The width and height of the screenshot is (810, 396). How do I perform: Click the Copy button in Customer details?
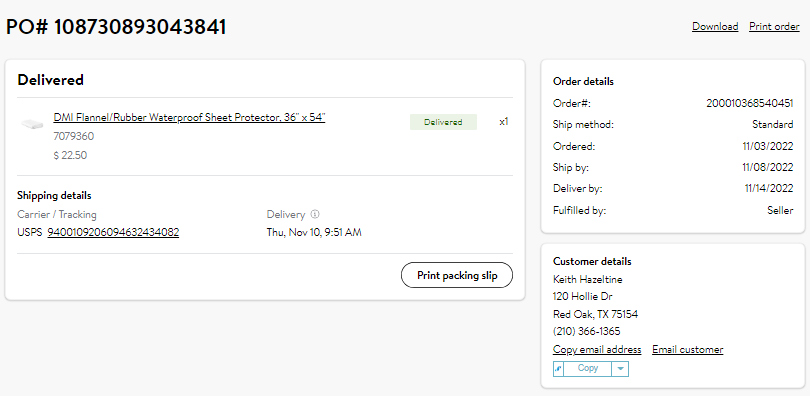tap(588, 369)
